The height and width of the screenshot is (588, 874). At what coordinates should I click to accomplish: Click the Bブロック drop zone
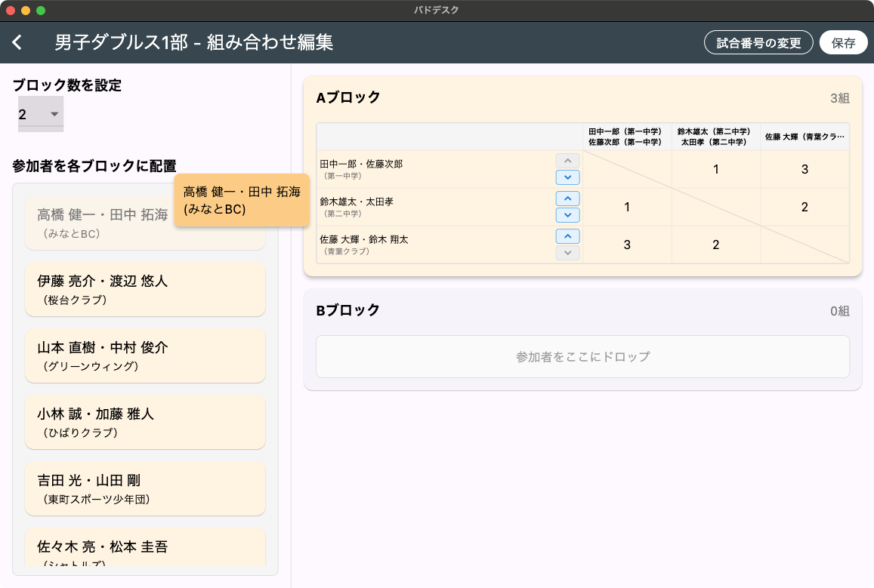[582, 357]
